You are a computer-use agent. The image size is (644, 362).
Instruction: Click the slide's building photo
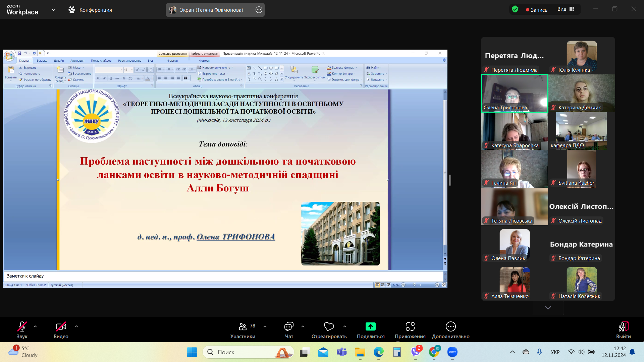(x=340, y=233)
